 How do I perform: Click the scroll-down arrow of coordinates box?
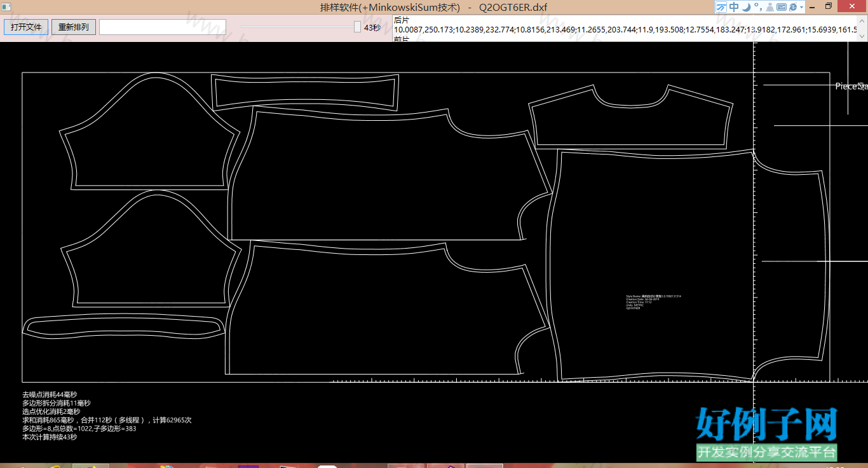pyautogui.click(x=862, y=38)
